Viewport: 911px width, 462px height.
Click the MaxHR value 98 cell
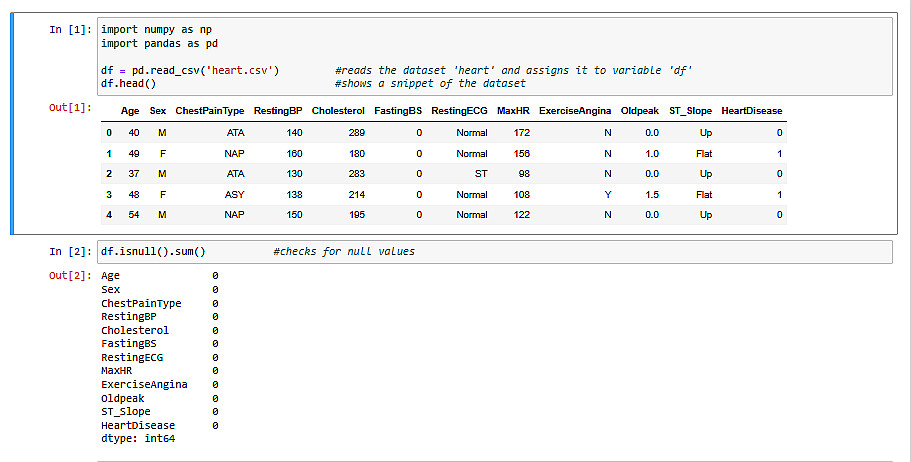[524, 174]
